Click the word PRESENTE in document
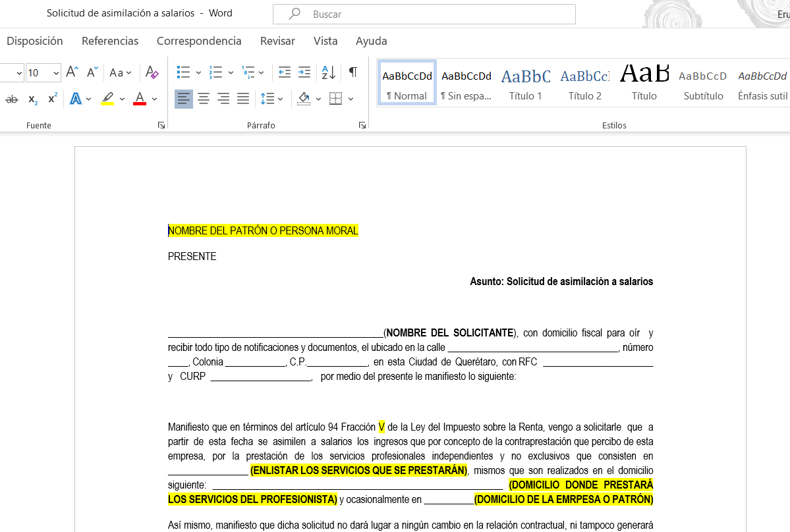 click(192, 256)
